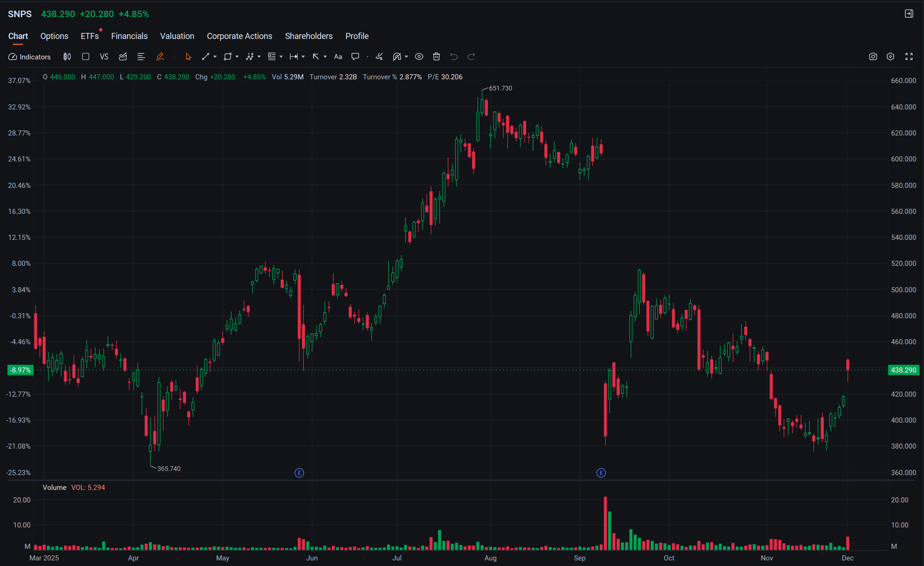Click the trash delete drawings icon
The width and height of the screenshot is (924, 566).
click(x=436, y=57)
